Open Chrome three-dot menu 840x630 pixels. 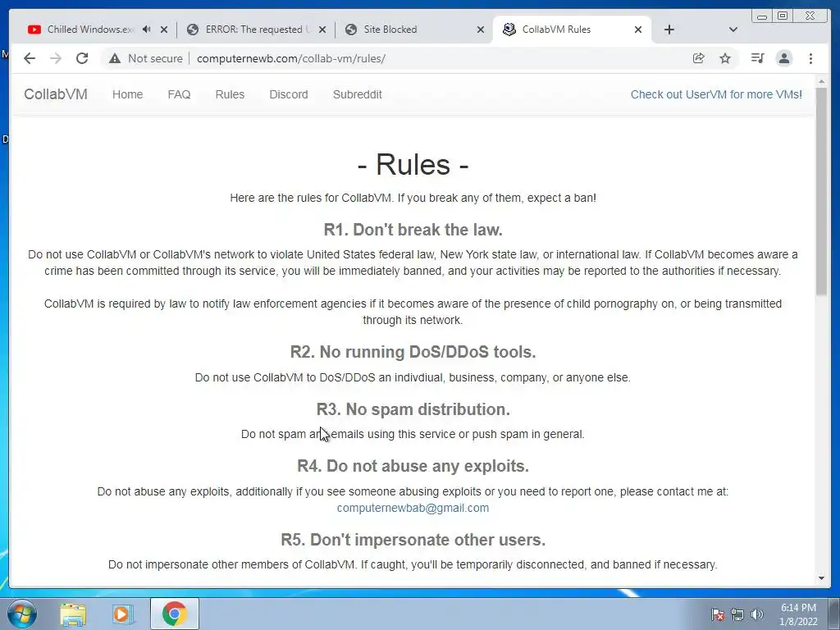[810, 58]
